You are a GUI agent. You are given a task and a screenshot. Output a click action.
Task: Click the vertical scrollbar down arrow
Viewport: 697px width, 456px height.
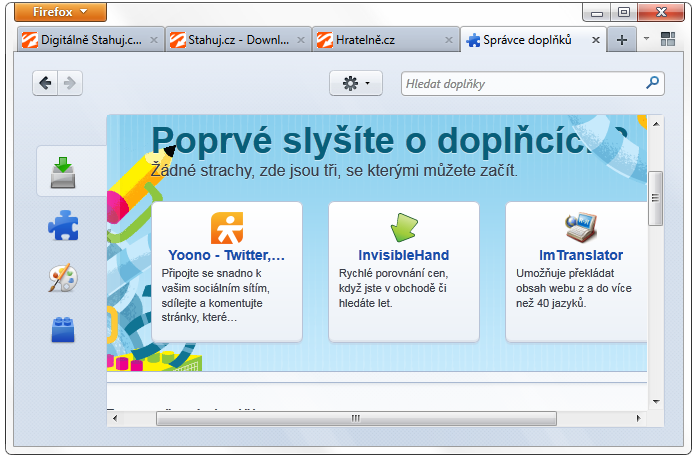click(656, 401)
